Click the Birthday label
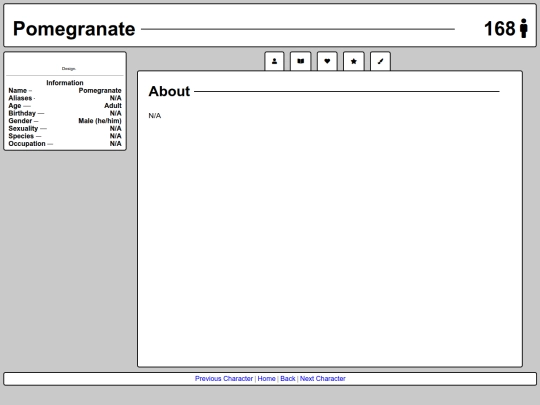This screenshot has width=540, height=405. 22,113
